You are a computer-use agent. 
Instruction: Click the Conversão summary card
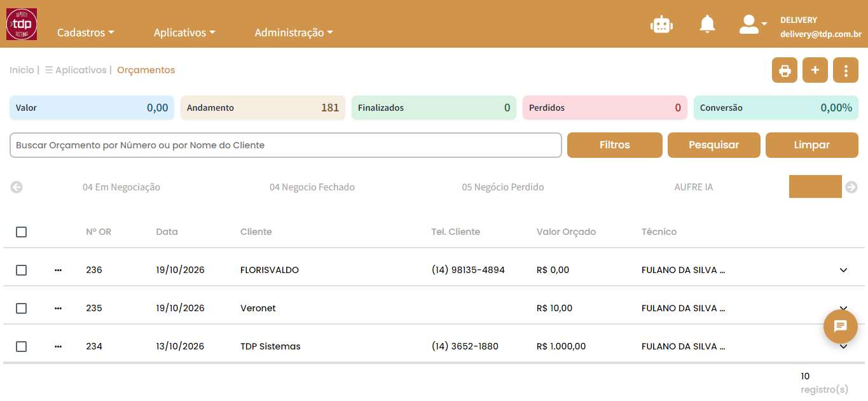click(x=776, y=108)
